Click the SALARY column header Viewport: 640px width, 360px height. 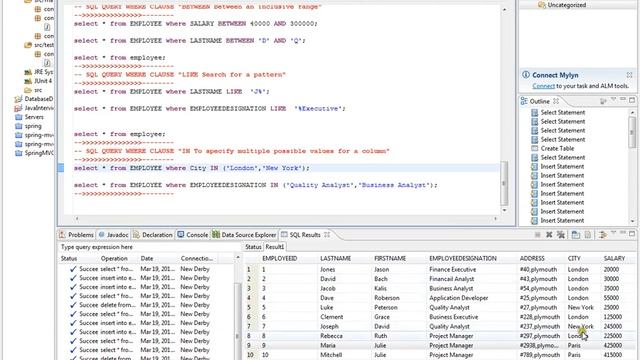click(614, 258)
